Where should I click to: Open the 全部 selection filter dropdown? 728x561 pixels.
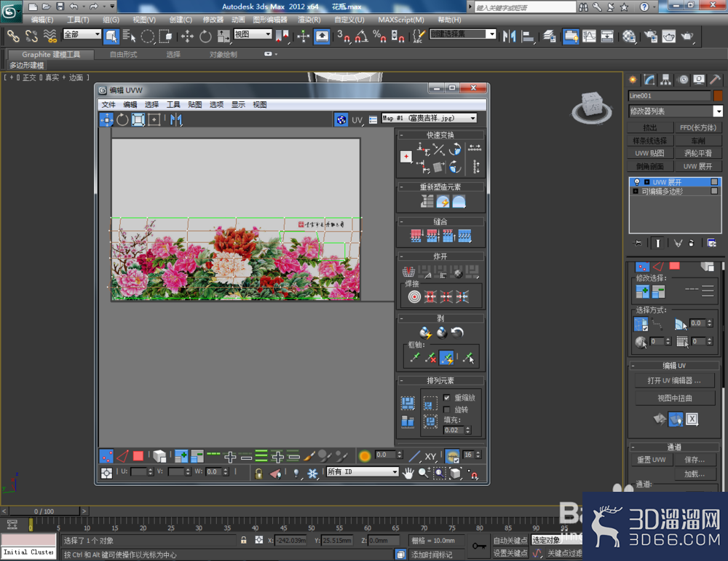point(82,34)
